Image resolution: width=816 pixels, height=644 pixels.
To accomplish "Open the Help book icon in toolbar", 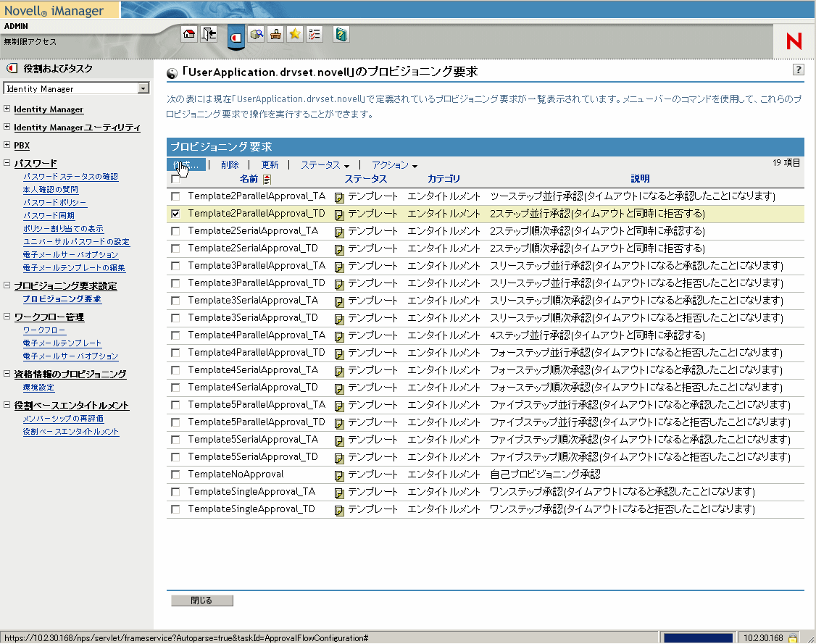I will point(341,34).
